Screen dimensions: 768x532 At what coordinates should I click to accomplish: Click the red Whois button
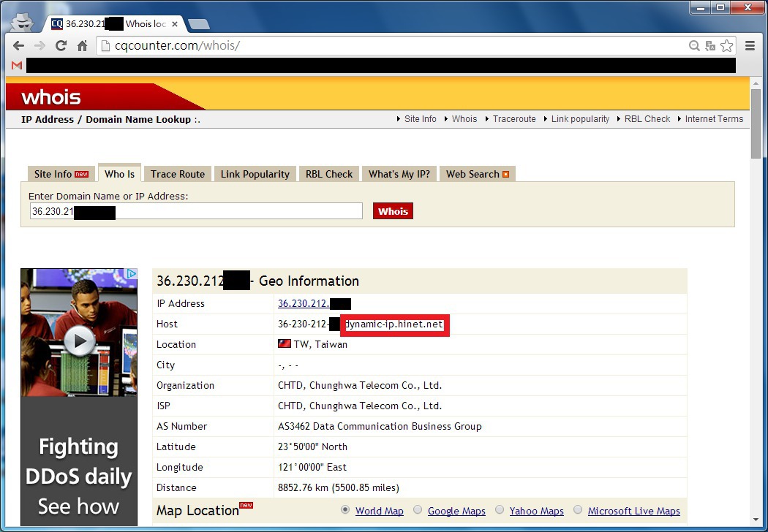[393, 211]
